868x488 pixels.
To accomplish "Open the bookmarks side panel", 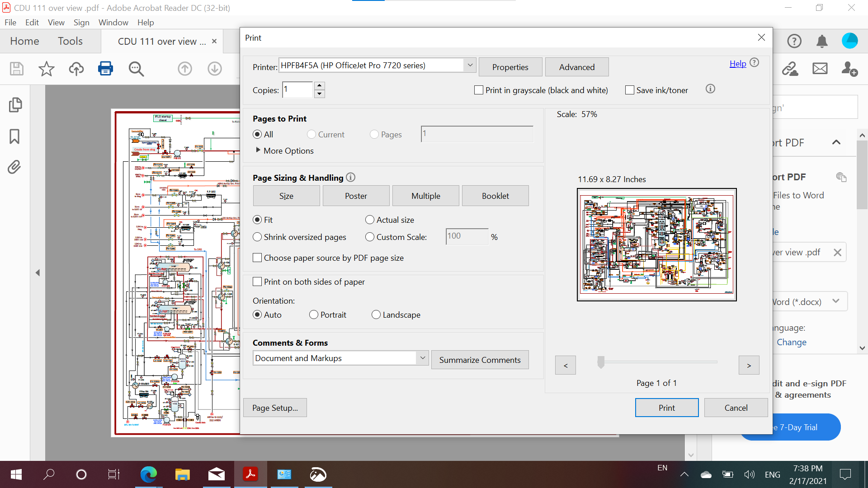I will coord(14,136).
